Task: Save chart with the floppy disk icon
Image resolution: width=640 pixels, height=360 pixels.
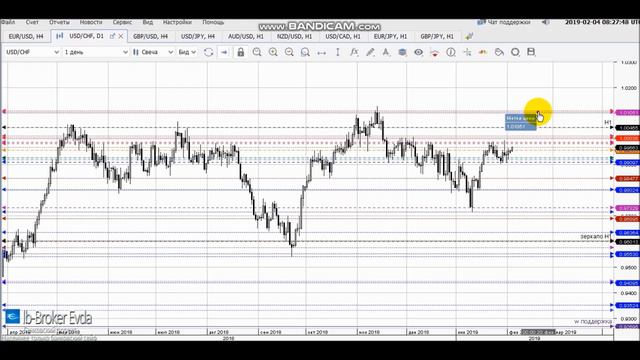Action: pyautogui.click(x=531, y=52)
